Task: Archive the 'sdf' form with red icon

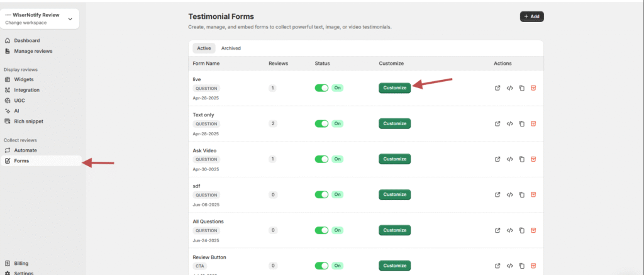Action: click(x=533, y=194)
